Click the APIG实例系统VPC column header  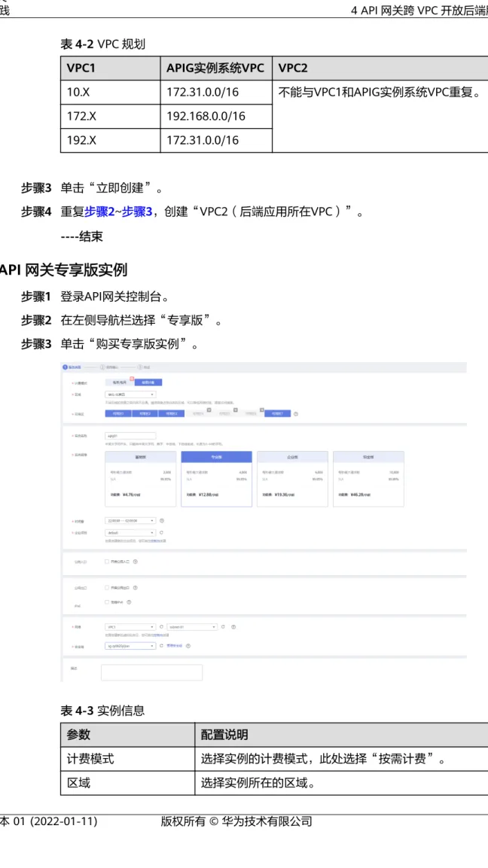coord(216,68)
